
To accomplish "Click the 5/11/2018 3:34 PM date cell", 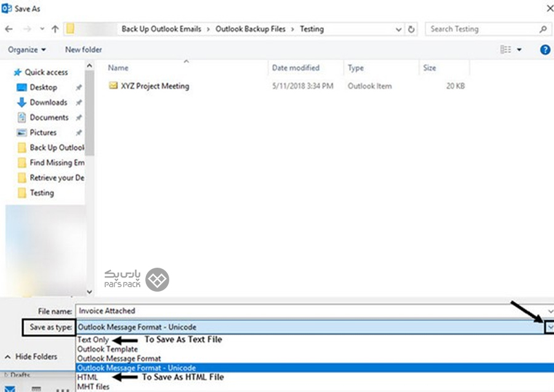I will point(303,86).
